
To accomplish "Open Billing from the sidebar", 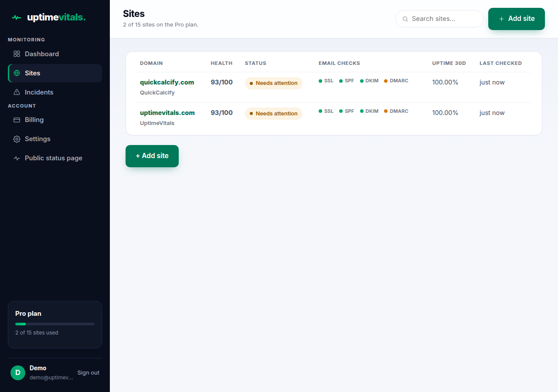I will pyautogui.click(x=55, y=120).
